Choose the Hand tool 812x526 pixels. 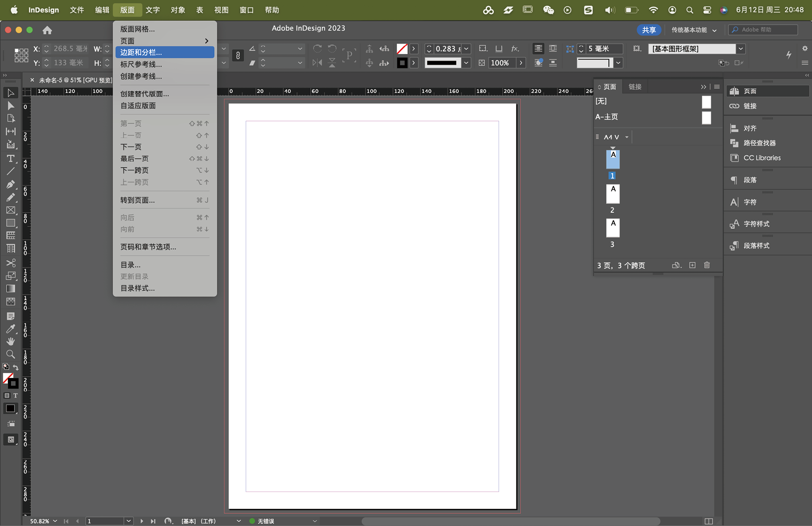[x=11, y=341]
